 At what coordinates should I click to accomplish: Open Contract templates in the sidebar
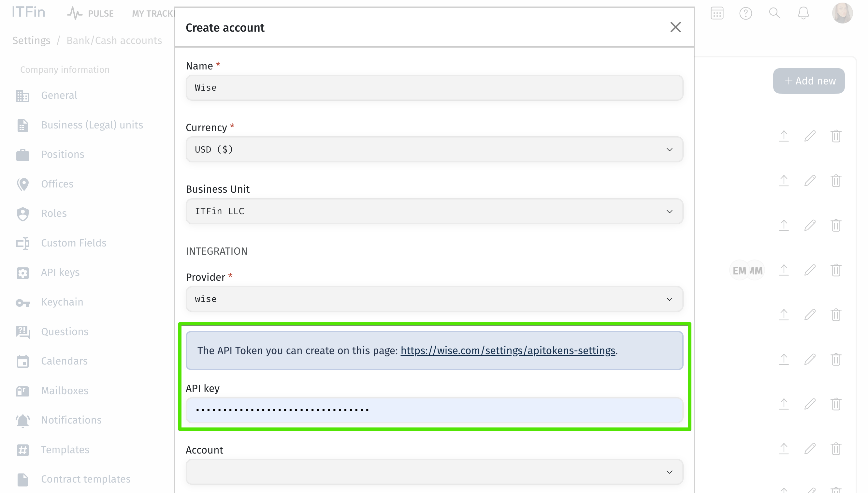pos(86,479)
